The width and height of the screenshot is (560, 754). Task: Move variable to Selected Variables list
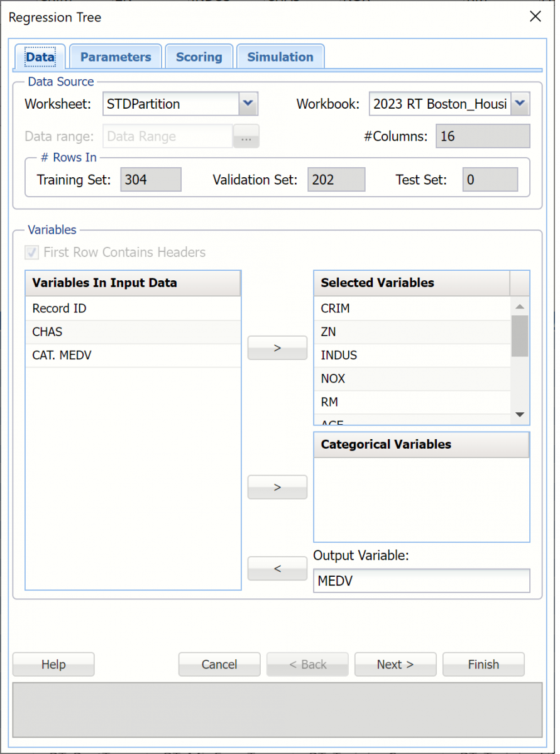[277, 347]
